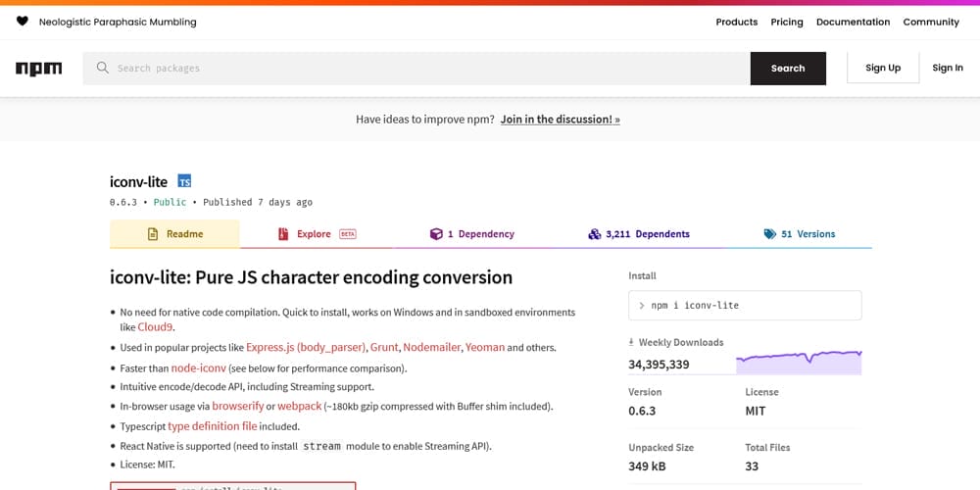This screenshot has height=490, width=980.
Task: Click the Sign In link
Action: point(948,68)
